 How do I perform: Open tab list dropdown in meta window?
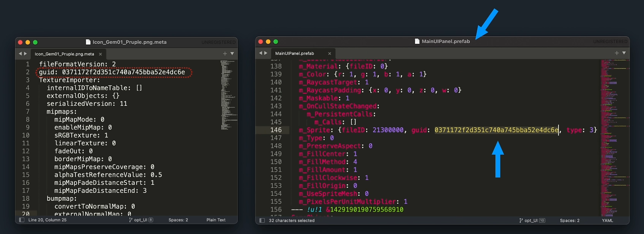click(232, 54)
